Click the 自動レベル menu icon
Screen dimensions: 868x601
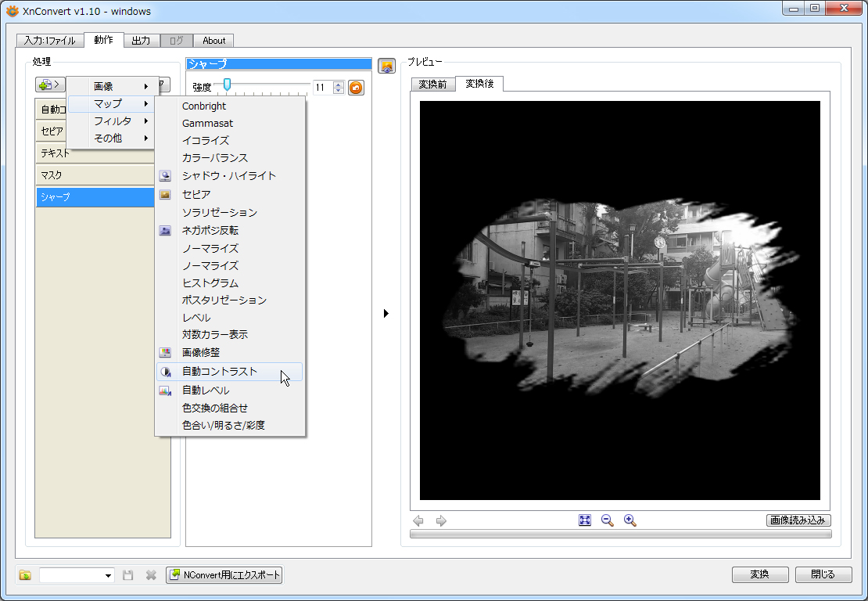point(165,390)
